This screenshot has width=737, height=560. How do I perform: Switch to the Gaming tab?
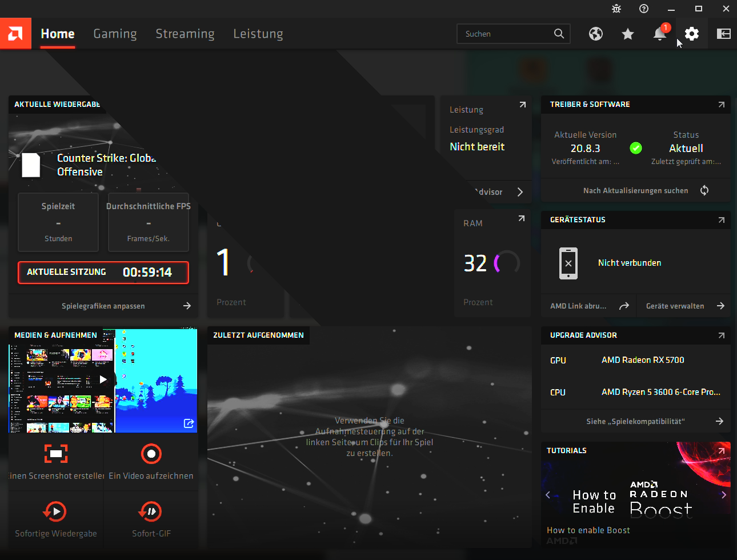(115, 34)
